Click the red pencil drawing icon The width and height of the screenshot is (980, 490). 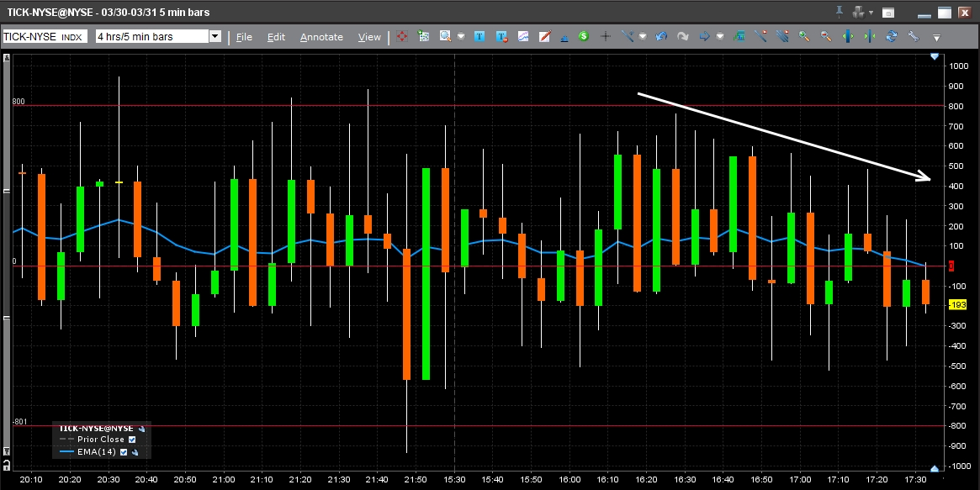pyautogui.click(x=543, y=37)
